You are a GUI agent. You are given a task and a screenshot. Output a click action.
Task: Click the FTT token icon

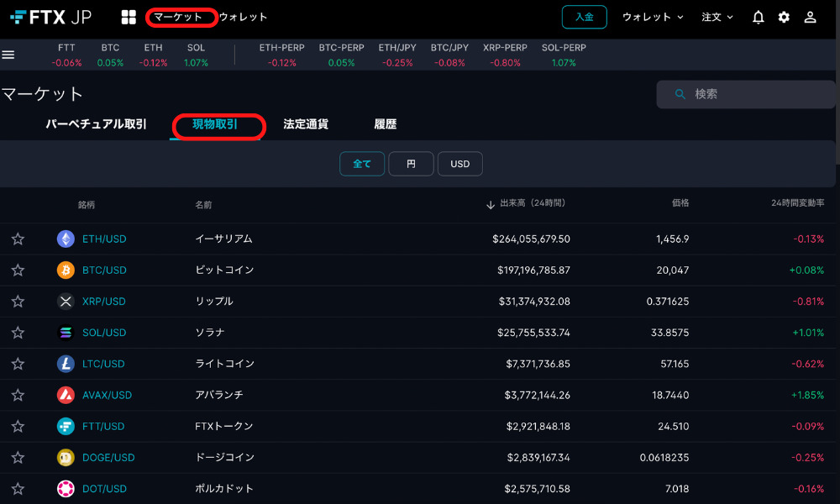(66, 427)
